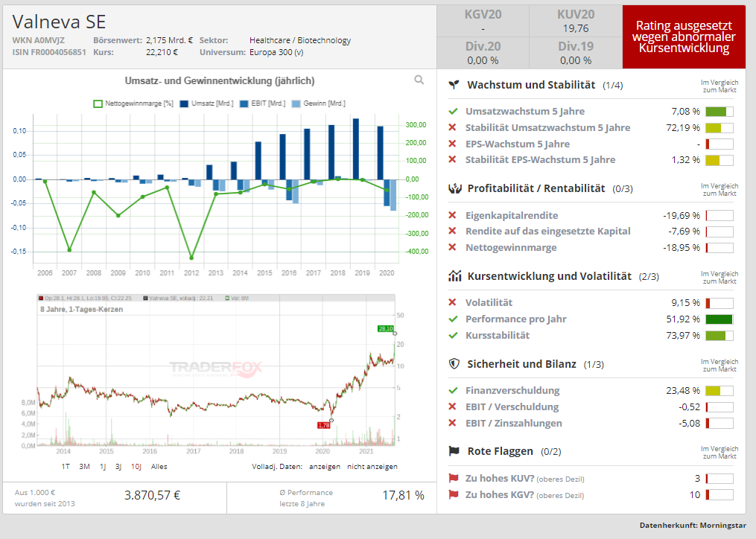Click the nicht anzeigen link
The image size is (756, 539).
tap(372, 467)
